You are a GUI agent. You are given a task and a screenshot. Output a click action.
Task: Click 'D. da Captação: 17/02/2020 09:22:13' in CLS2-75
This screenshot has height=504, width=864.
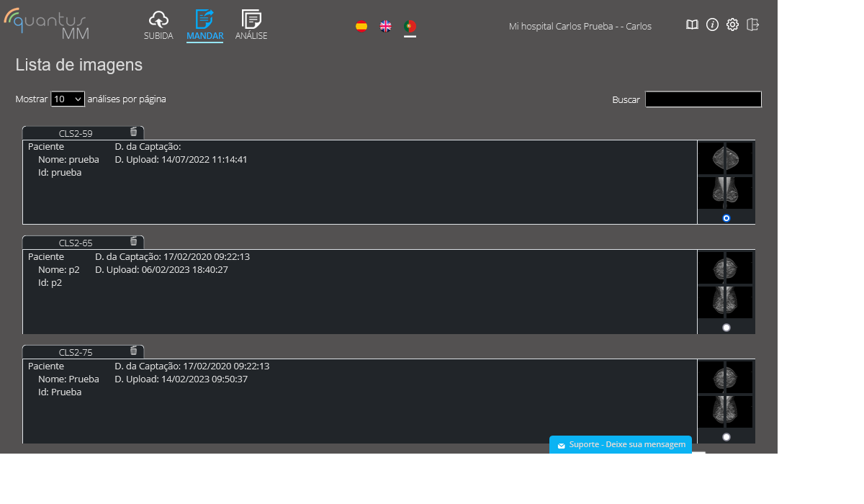tap(192, 366)
